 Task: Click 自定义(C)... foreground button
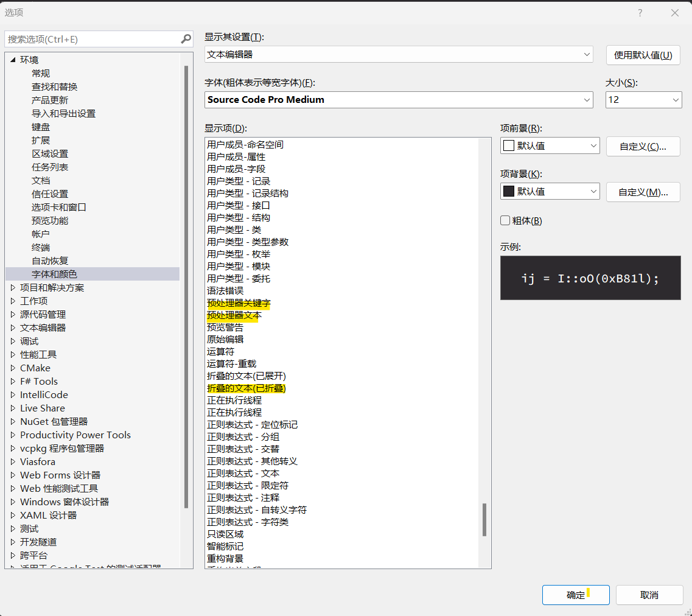(x=643, y=147)
